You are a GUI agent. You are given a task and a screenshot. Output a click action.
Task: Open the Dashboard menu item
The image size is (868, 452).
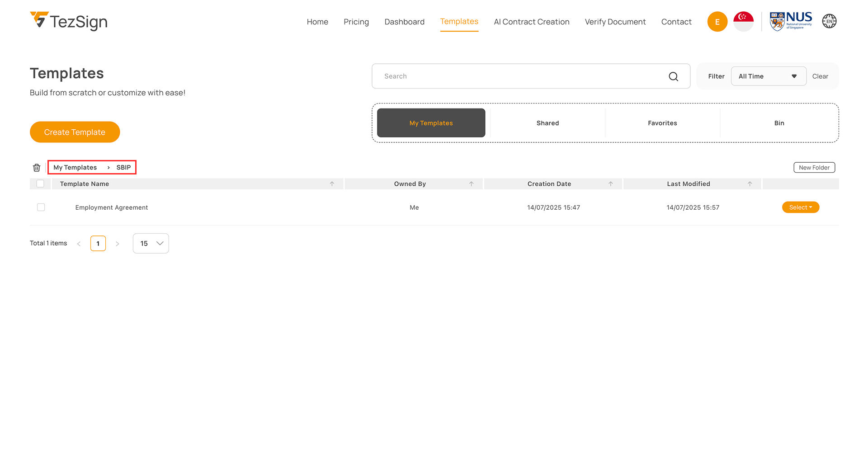click(404, 22)
